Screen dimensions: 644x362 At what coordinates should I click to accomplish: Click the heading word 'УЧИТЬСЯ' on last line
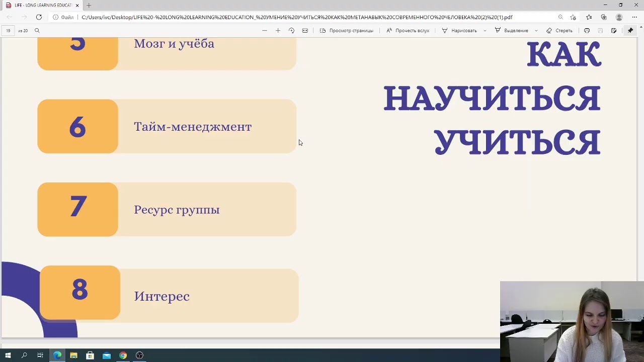click(x=517, y=143)
